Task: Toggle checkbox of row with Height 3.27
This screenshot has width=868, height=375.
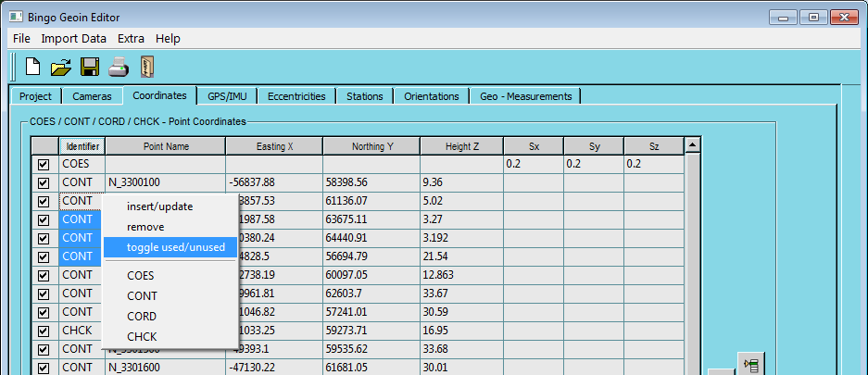Action: 44,219
